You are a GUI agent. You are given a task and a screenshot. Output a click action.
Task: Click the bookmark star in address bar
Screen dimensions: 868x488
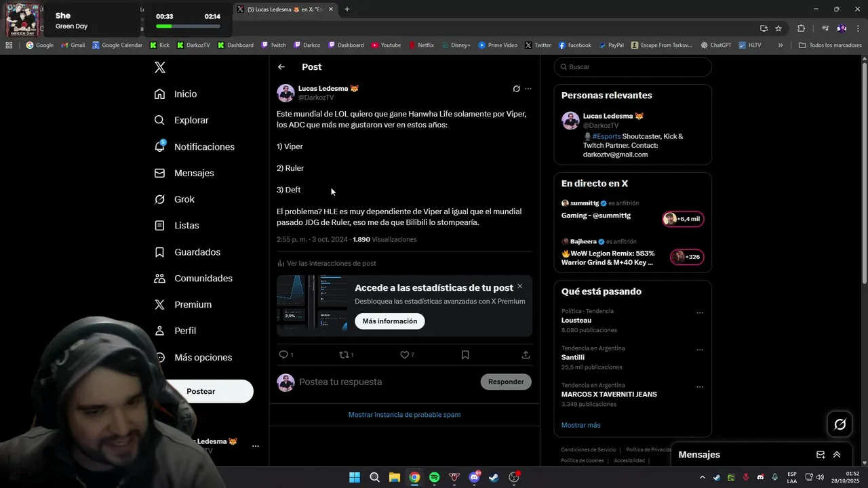[x=778, y=28]
